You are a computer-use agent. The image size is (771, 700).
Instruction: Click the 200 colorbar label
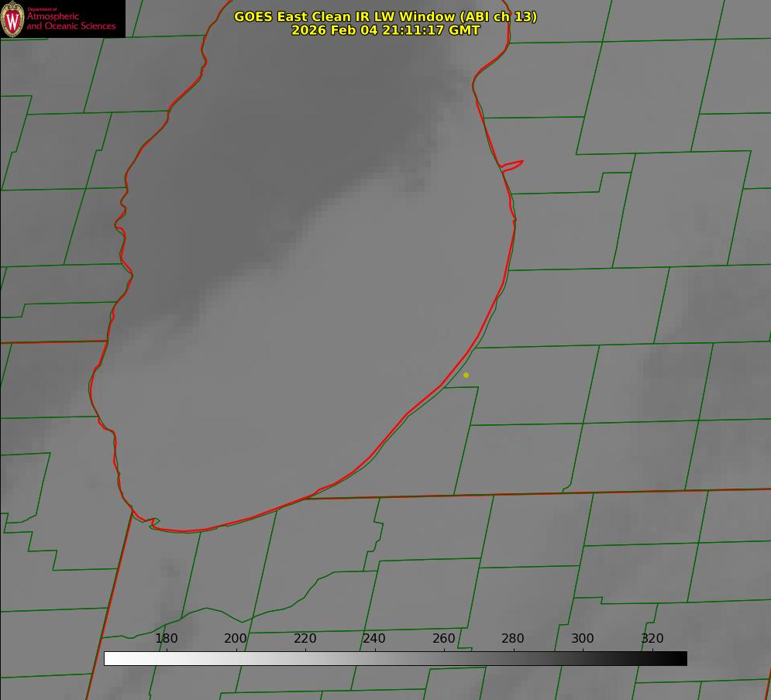coord(236,638)
